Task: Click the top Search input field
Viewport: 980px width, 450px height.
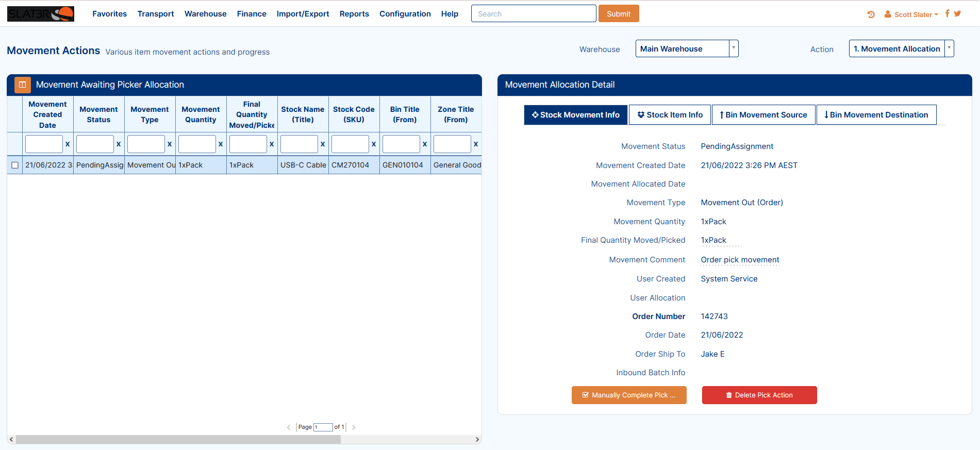Action: coord(534,14)
